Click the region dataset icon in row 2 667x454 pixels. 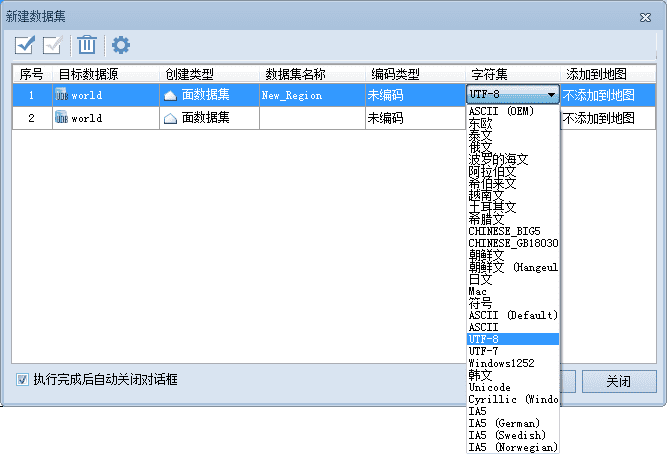170,118
